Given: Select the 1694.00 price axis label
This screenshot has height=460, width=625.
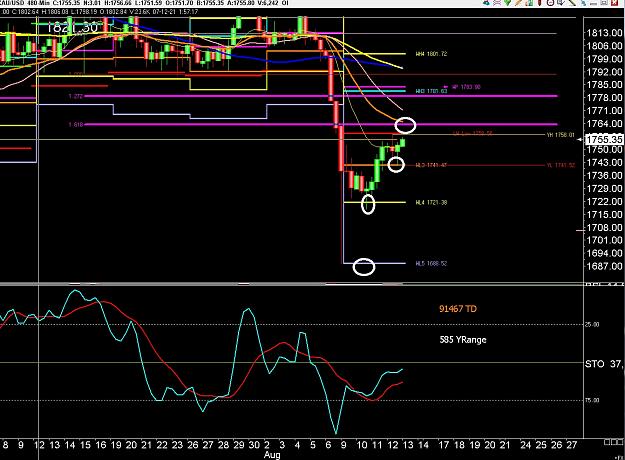Looking at the screenshot, I should 605,253.
